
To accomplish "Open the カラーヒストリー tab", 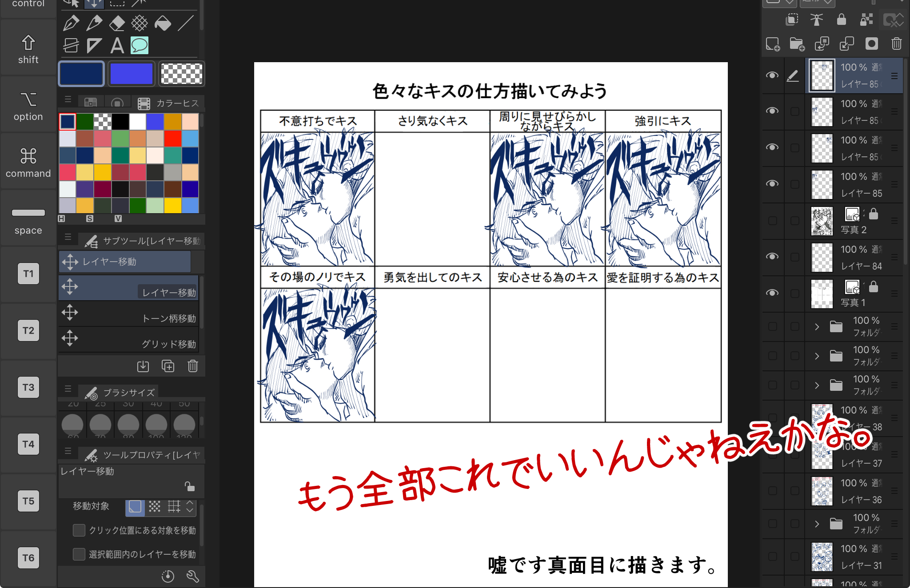I will point(169,103).
